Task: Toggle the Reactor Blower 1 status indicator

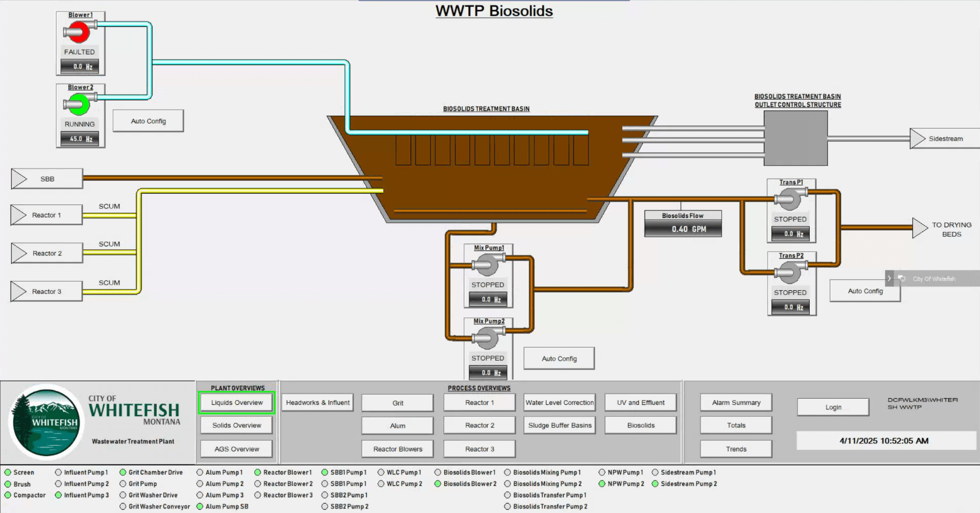Action: pos(259,472)
